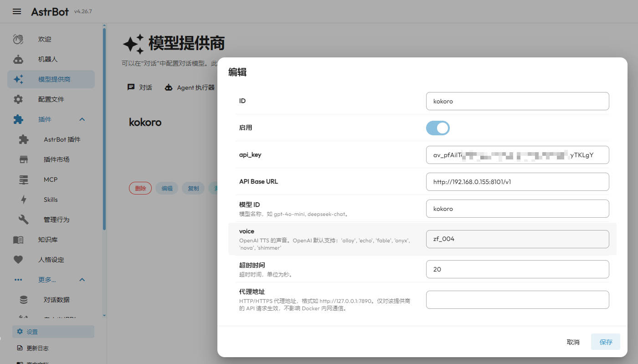Click the 取消 cancel button
The height and width of the screenshot is (364, 638).
click(x=573, y=342)
